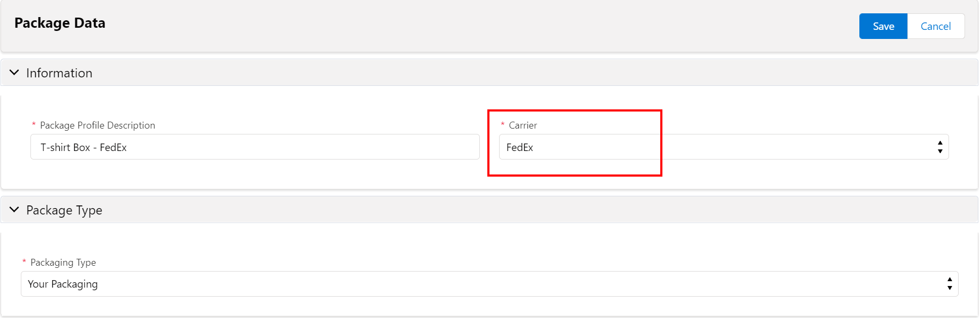Click the Package Type section title
The image size is (980, 318).
point(64,210)
